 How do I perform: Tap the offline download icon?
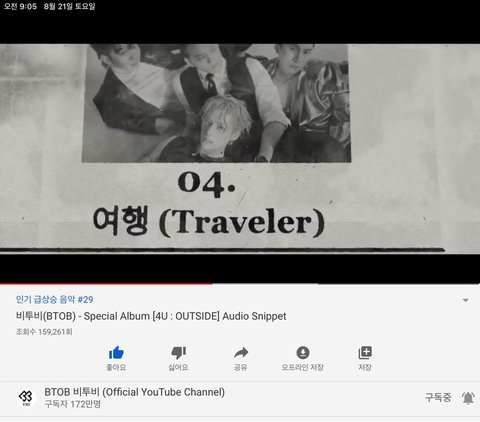click(303, 352)
